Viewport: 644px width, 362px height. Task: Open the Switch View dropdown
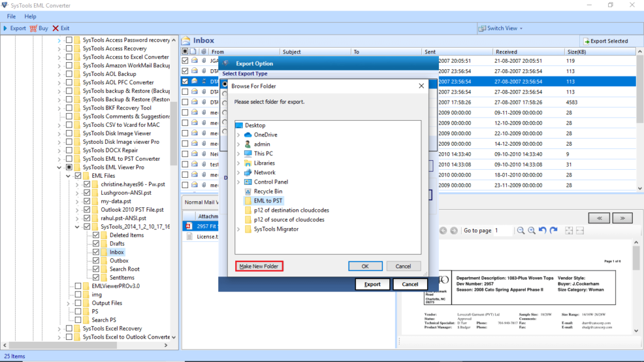(501, 28)
